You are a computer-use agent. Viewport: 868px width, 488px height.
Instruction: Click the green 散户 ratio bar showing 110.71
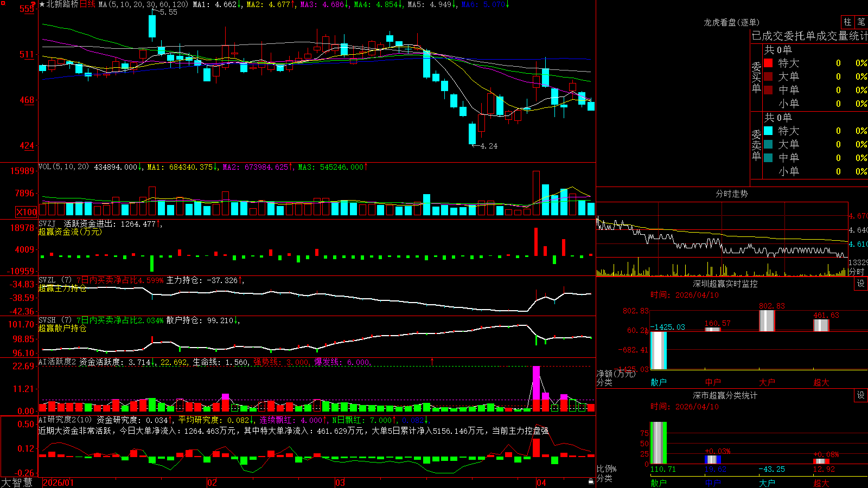coord(659,443)
